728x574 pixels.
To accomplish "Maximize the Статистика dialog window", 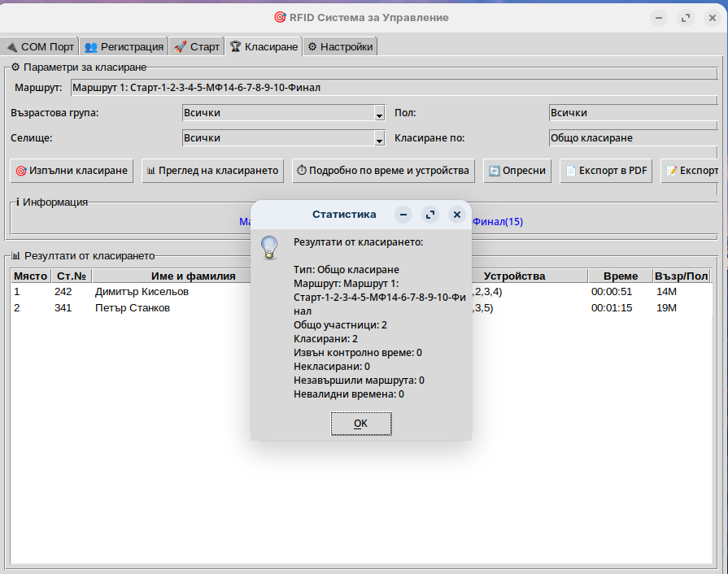I will [x=430, y=215].
